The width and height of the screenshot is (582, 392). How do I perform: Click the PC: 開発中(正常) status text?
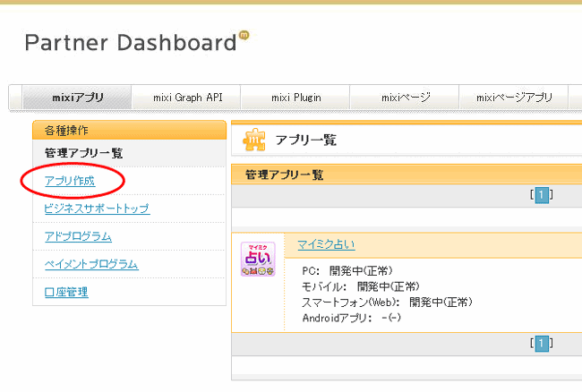347,270
